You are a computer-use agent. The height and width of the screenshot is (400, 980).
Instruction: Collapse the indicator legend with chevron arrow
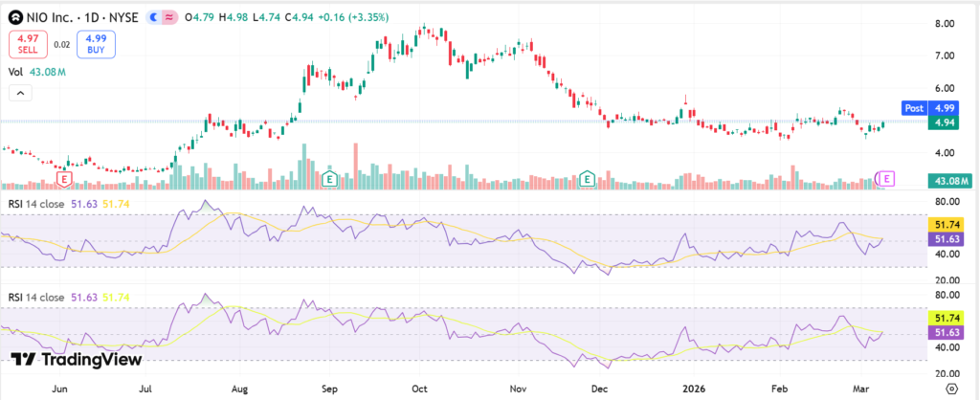(x=18, y=93)
